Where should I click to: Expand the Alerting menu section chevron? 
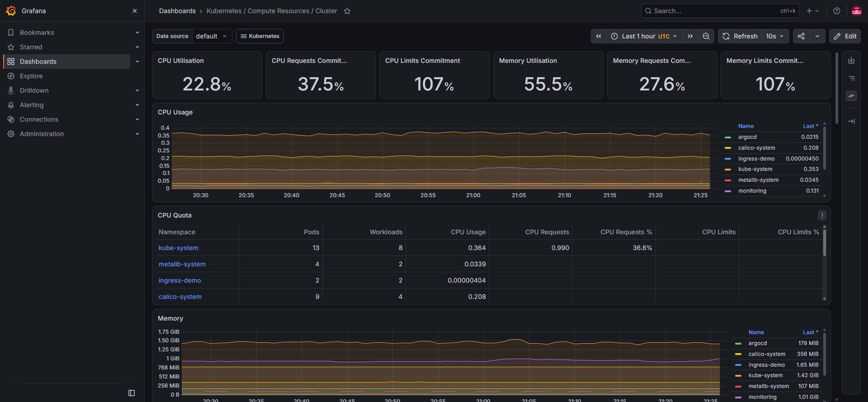coord(137,105)
